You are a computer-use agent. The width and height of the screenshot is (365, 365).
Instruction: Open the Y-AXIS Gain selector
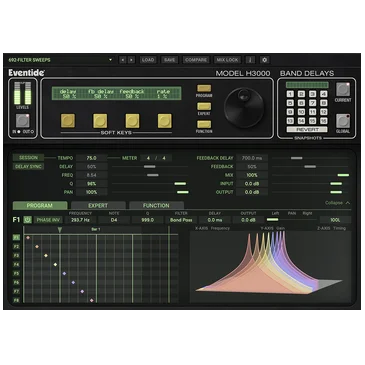[x=273, y=228]
